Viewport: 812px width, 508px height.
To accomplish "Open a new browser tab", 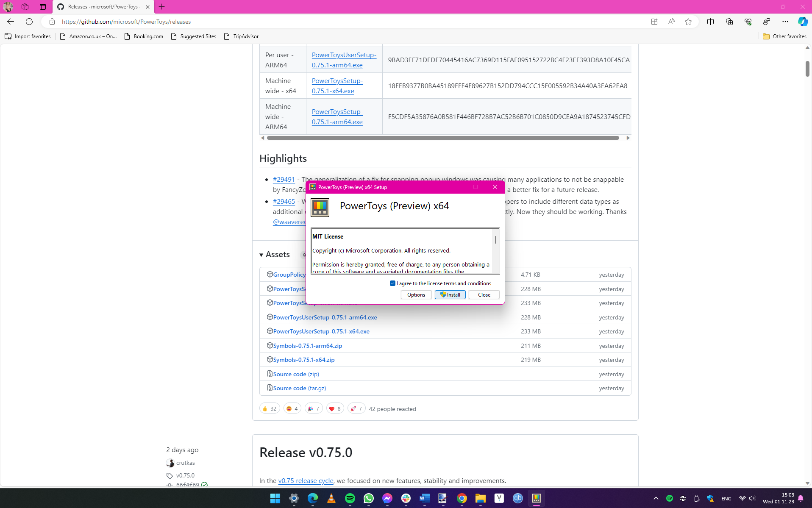I will pos(162,7).
